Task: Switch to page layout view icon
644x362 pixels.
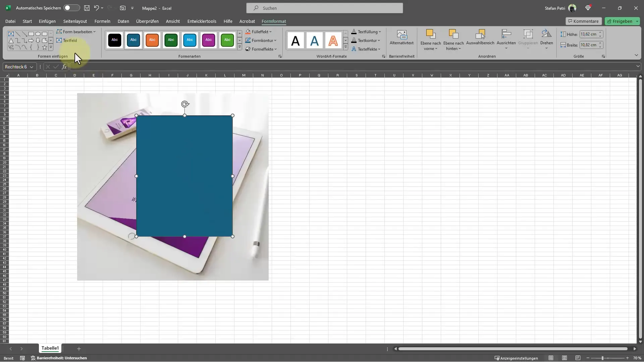Action: point(565,358)
